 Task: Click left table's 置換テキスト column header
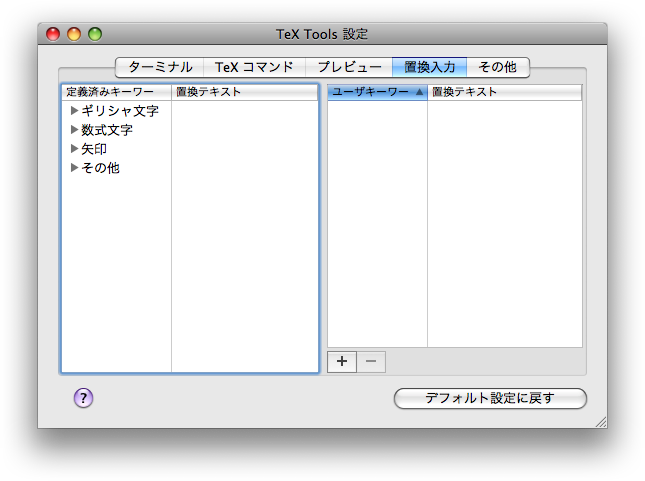tap(245, 92)
